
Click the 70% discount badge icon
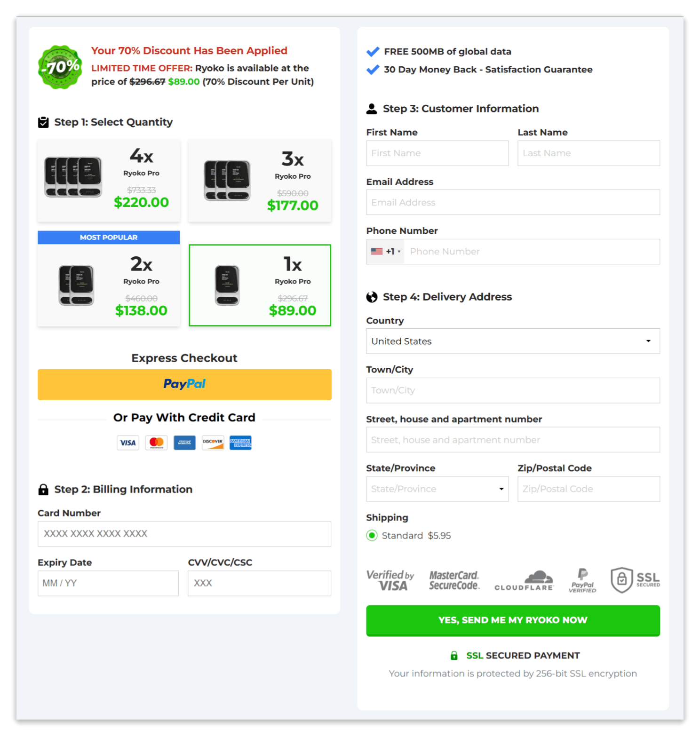[60, 67]
